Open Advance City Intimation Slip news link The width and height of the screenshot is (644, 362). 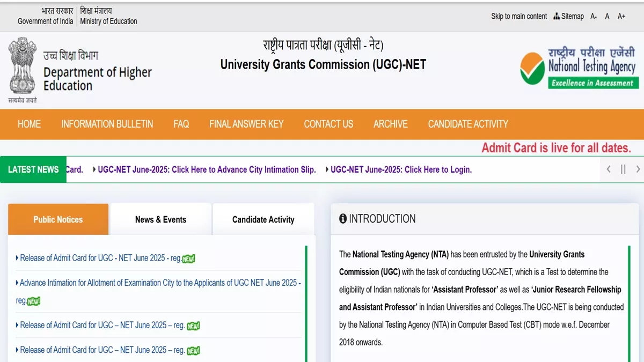[x=207, y=169]
